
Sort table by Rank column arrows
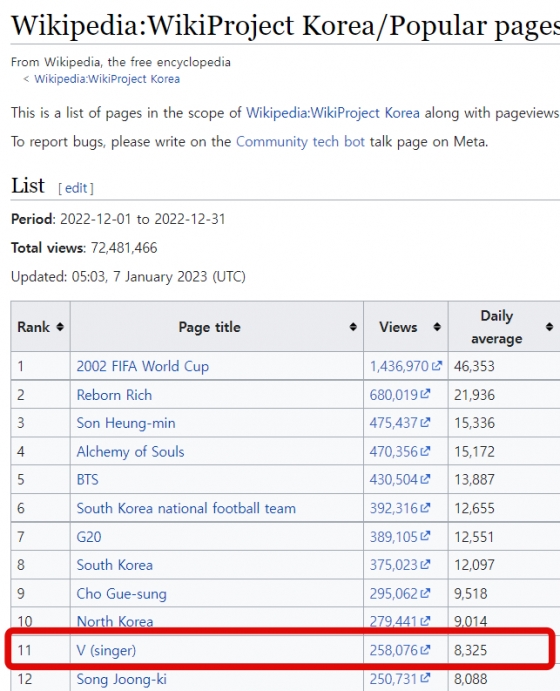60,327
